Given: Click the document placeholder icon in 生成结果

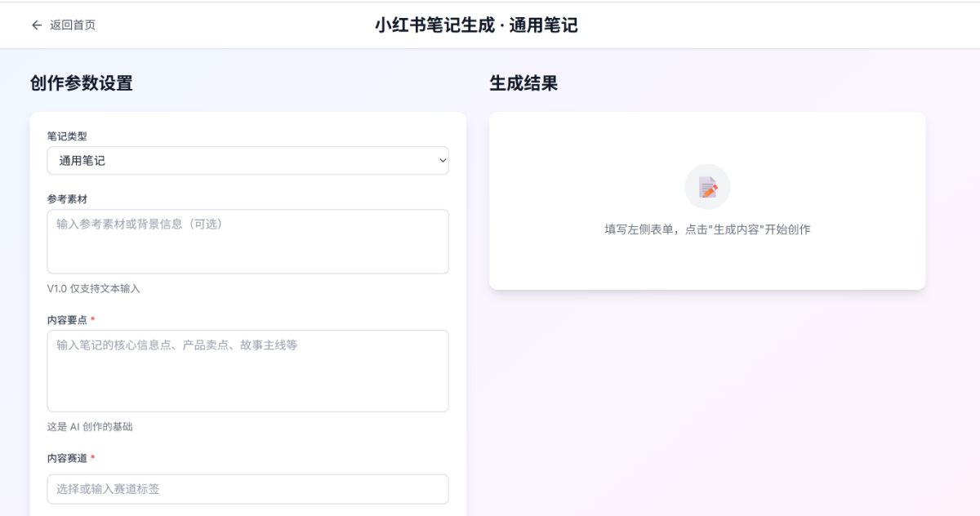Looking at the screenshot, I should point(706,186).
